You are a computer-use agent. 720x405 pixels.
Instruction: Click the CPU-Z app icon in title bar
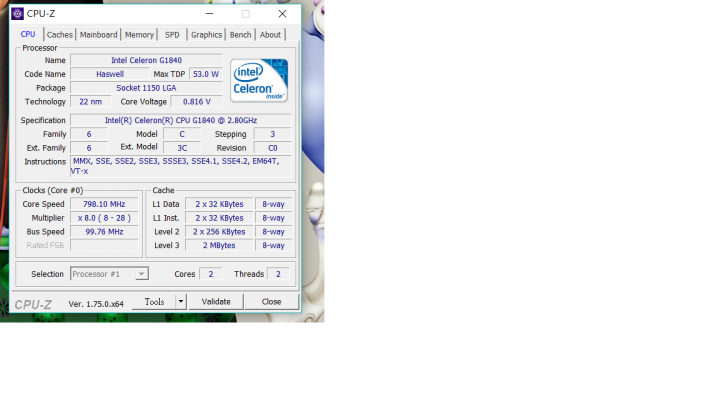click(x=17, y=14)
